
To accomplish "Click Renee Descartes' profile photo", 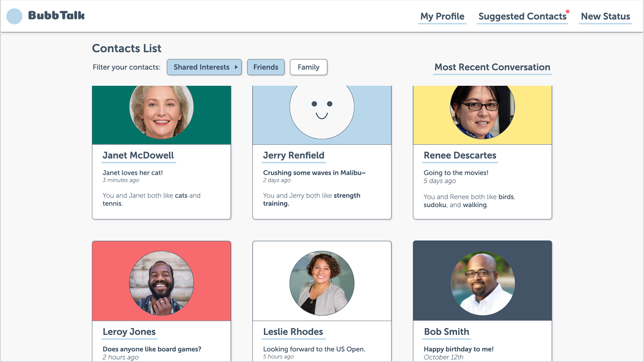I will pos(482,112).
